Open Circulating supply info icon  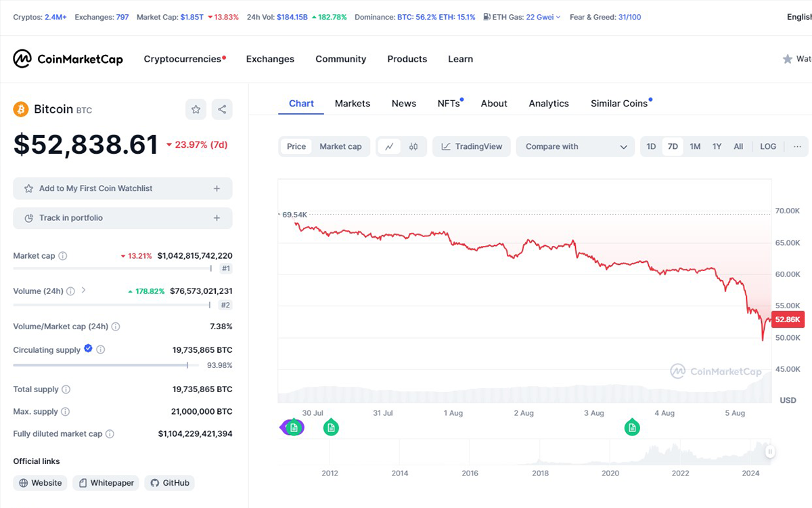tap(101, 350)
